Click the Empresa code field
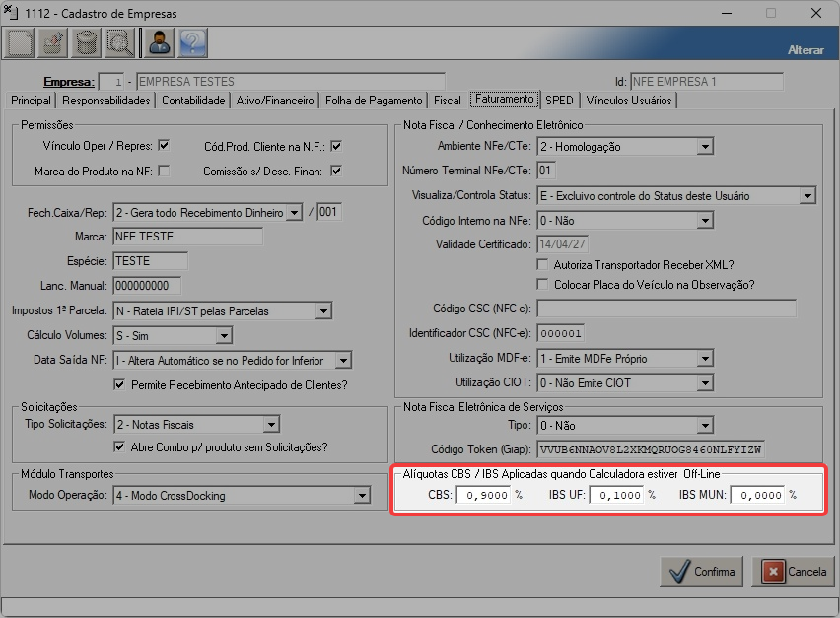This screenshot has width=840, height=618. tap(111, 82)
